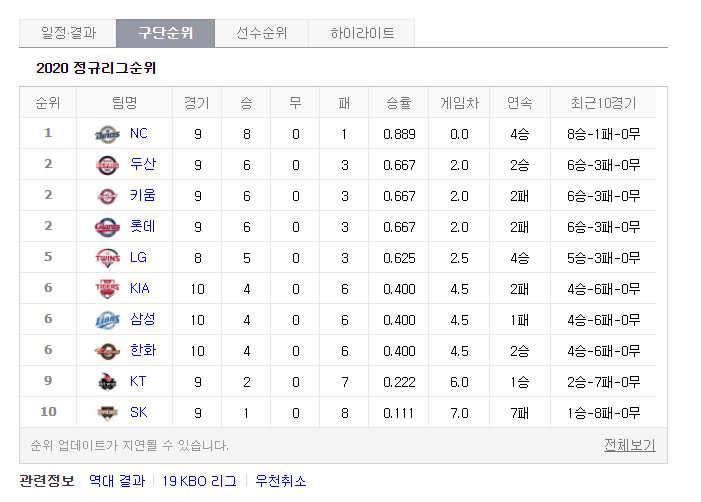Screen dimensions: 701x502
Task: Open the 하이라이트 tab
Action: coord(362,33)
